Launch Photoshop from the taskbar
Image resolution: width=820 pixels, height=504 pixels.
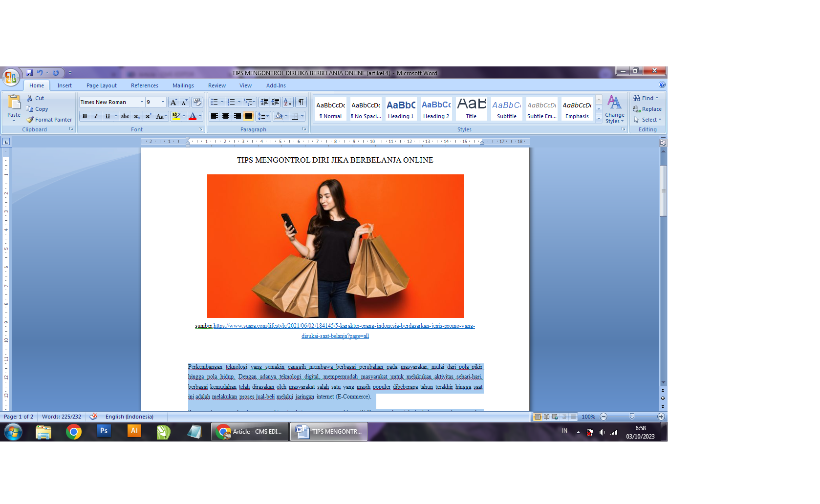[104, 431]
